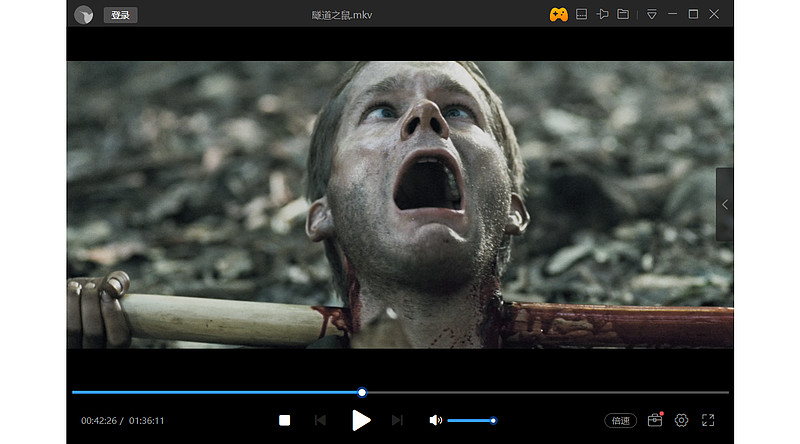The width and height of the screenshot is (800, 444).
Task: Log in using the 登录 button
Action: (x=120, y=15)
